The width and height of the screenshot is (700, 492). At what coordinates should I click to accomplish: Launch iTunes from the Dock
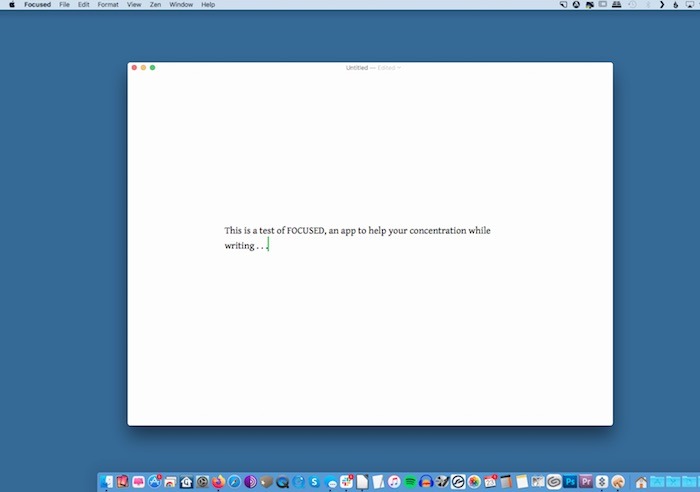pyautogui.click(x=394, y=481)
